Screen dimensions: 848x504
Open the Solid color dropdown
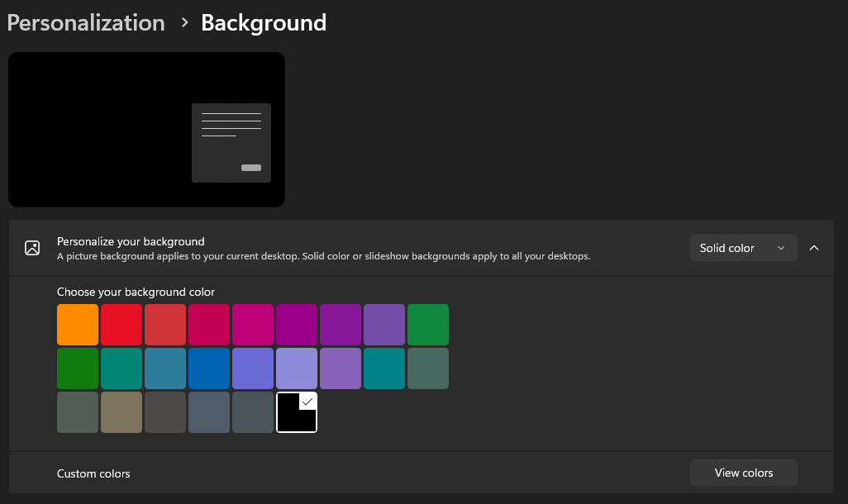743,248
